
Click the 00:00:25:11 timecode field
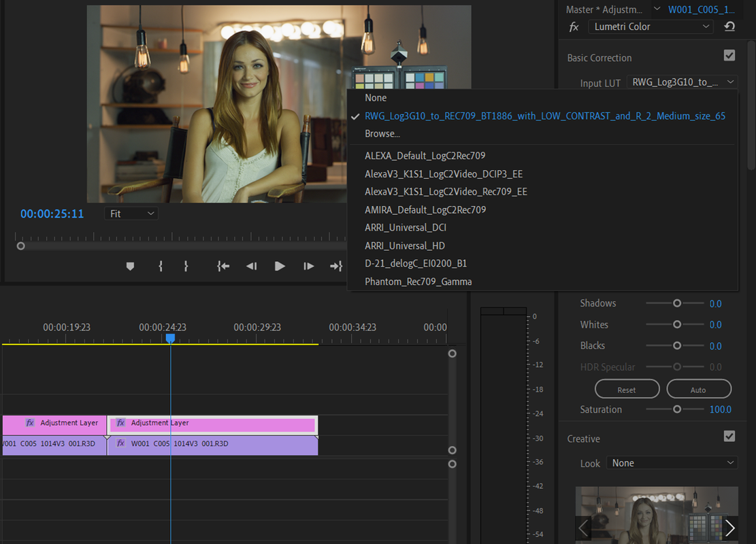[52, 214]
